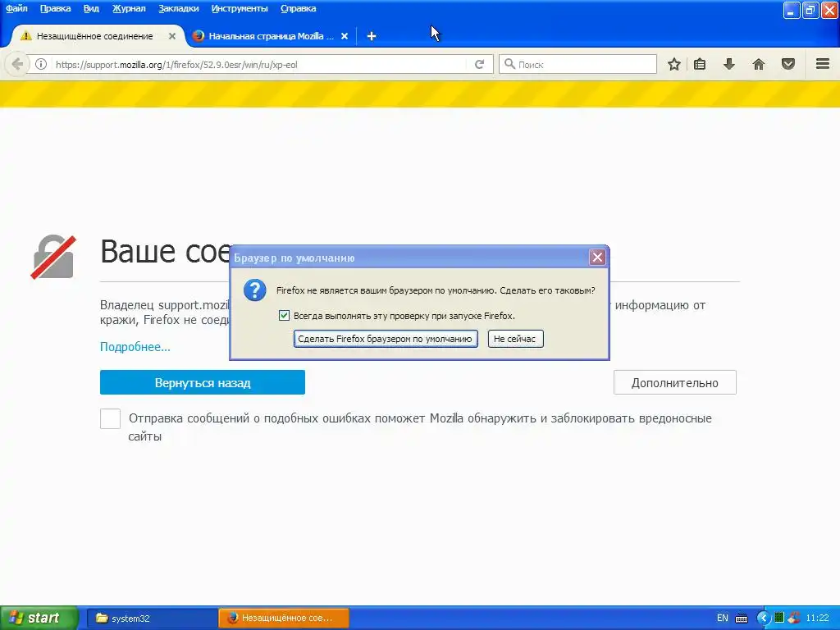Open the Downloads arrow icon
Image resolution: width=840 pixels, height=630 pixels.
[728, 64]
